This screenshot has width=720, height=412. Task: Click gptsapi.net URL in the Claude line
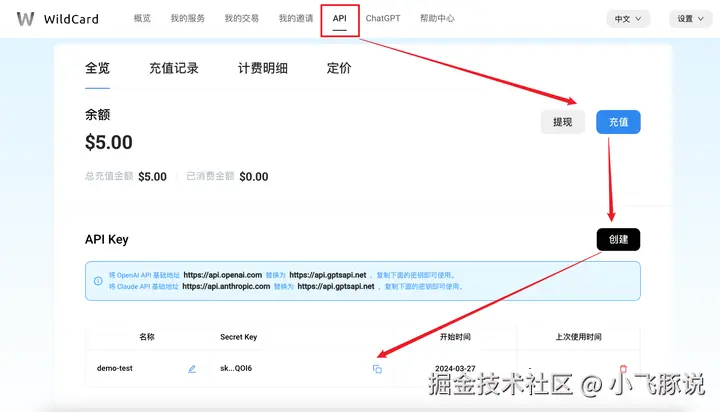click(x=336, y=286)
